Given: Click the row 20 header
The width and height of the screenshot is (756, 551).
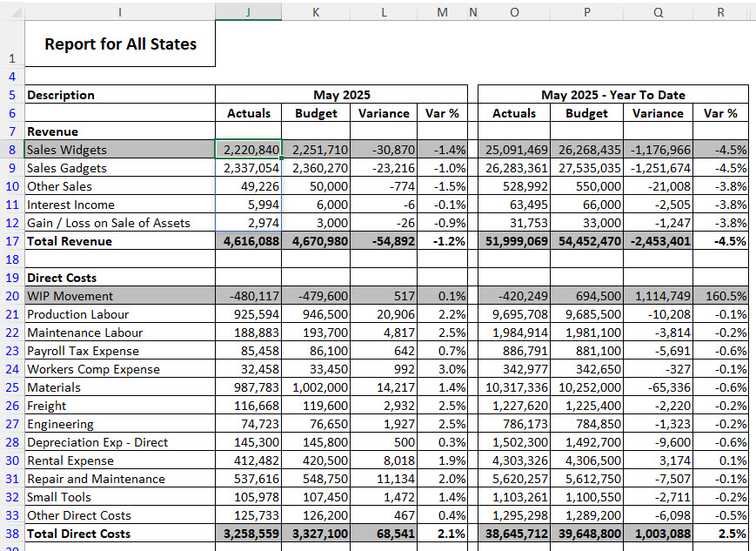Looking at the screenshot, I should [12, 296].
